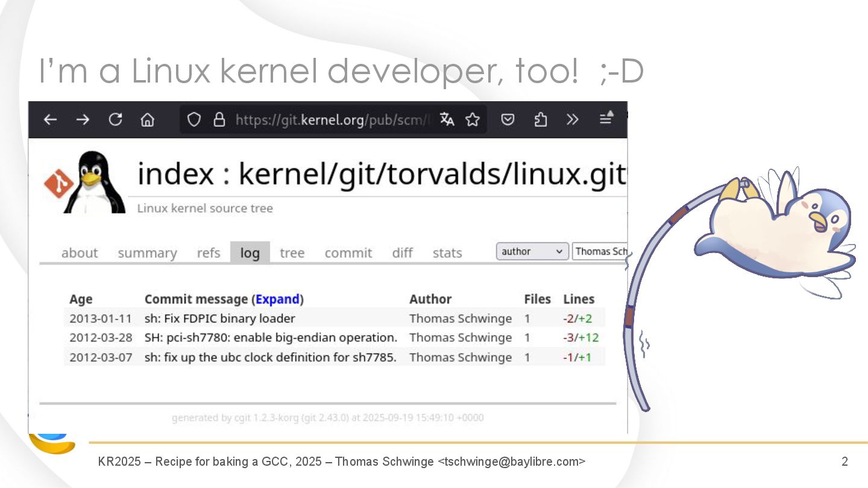The width and height of the screenshot is (868, 488).
Task: Open the browser hamburger menu
Action: 606,119
